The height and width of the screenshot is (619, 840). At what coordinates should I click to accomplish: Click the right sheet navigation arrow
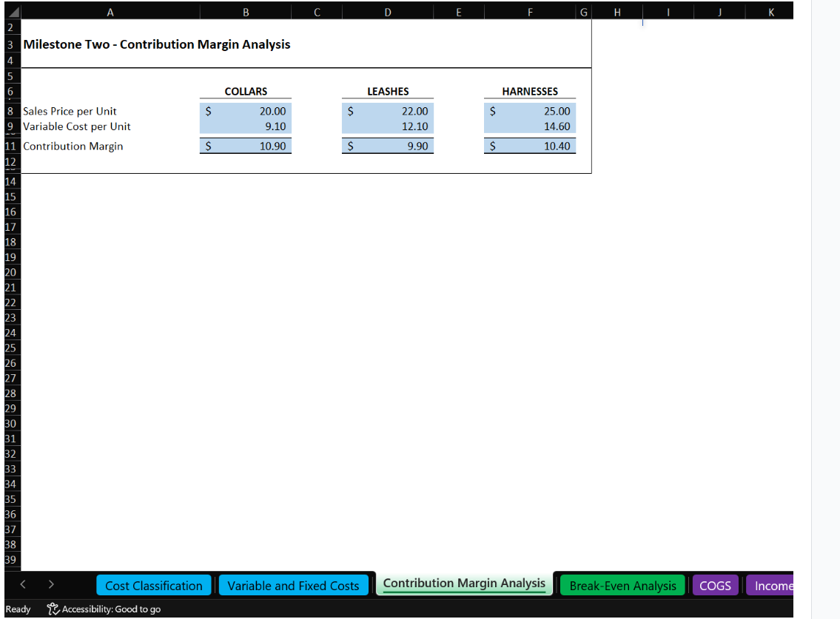[50, 585]
